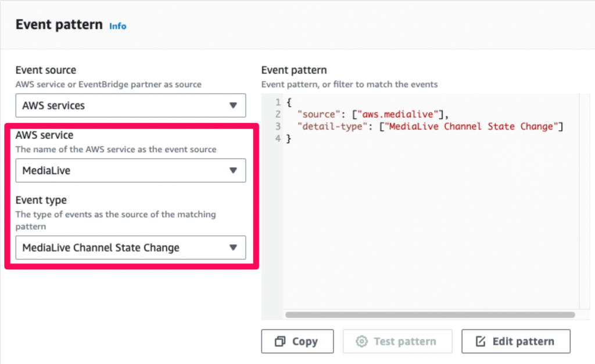595x364 pixels.
Task: Select the aws.medialive source value in JSON
Action: 398,114
